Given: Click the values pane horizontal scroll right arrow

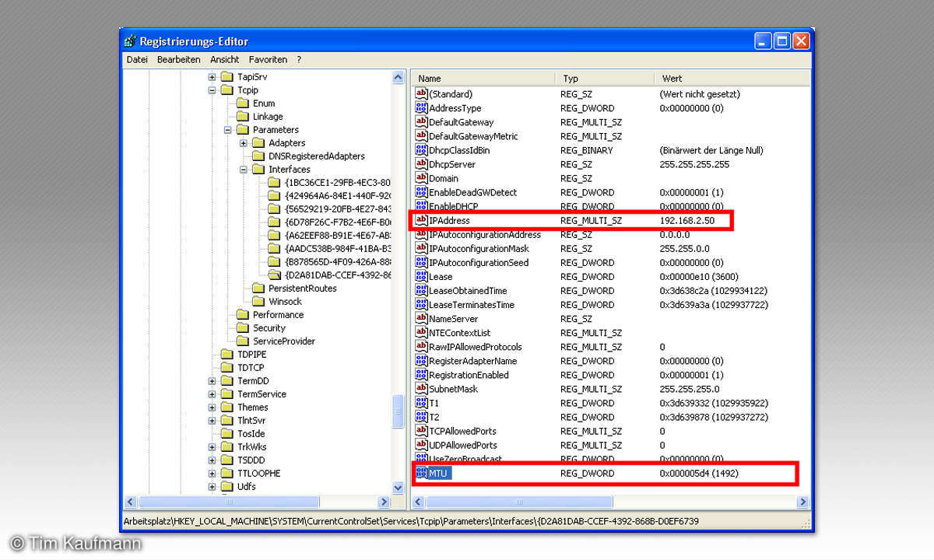Looking at the screenshot, I should click(x=803, y=502).
